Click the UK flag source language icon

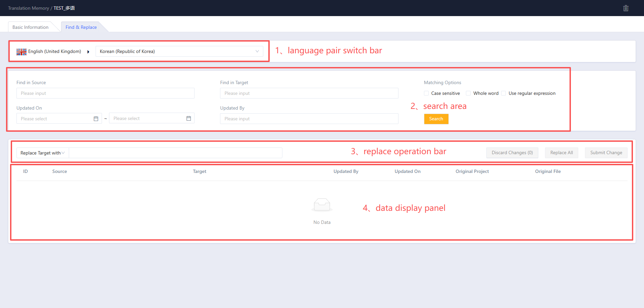click(x=21, y=52)
